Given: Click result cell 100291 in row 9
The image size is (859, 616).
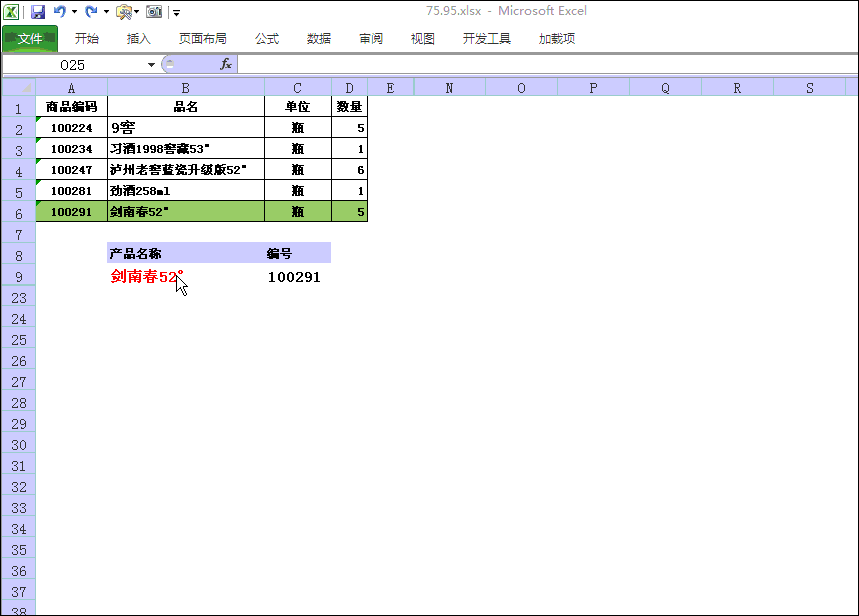Looking at the screenshot, I should [297, 277].
